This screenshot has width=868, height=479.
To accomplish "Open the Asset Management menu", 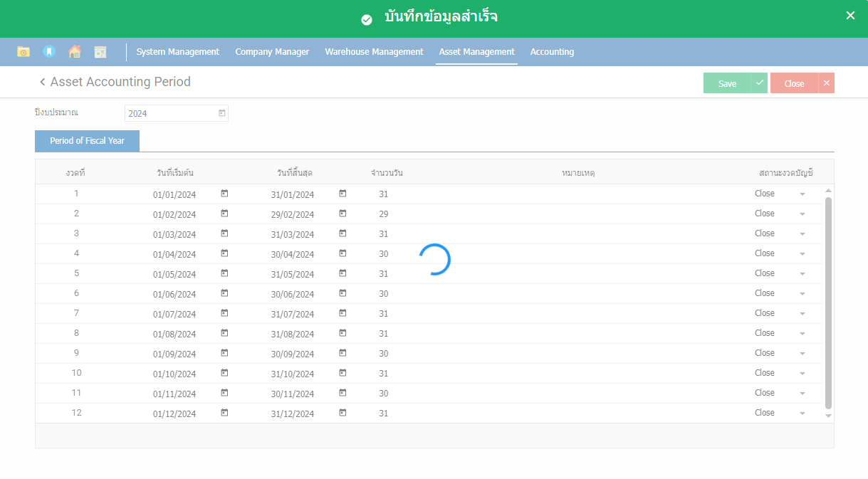I will pyautogui.click(x=476, y=52).
